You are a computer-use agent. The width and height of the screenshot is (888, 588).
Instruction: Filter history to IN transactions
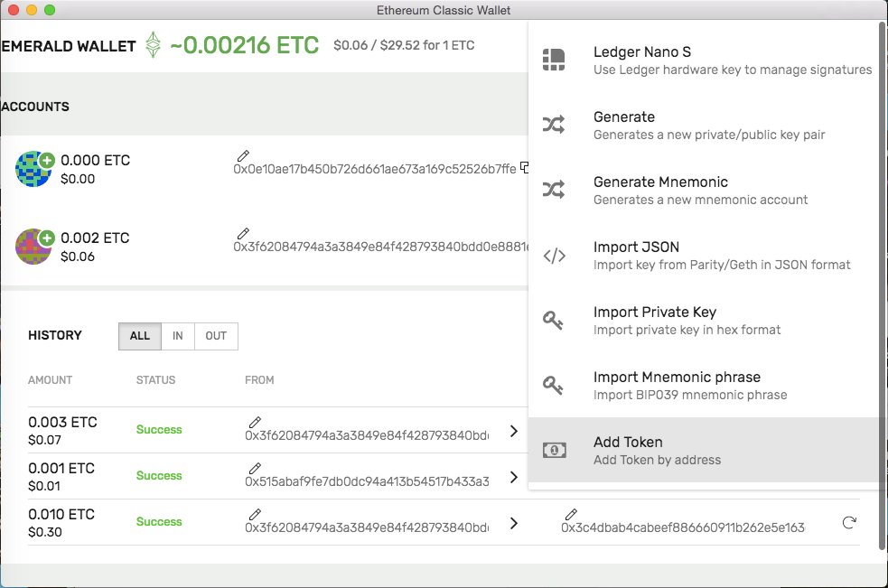[x=178, y=336]
